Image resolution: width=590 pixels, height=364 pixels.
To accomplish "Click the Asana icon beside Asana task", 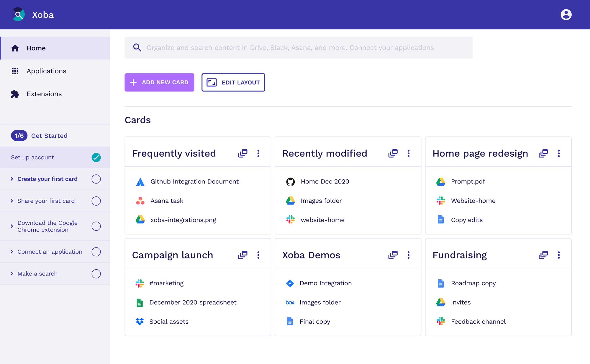I will click(x=140, y=201).
